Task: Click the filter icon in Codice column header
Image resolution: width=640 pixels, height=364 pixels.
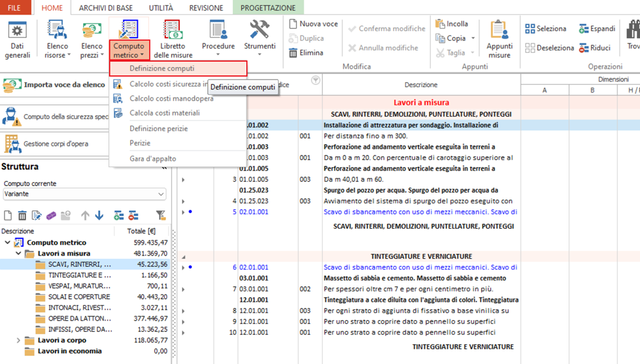Action: coord(315,80)
